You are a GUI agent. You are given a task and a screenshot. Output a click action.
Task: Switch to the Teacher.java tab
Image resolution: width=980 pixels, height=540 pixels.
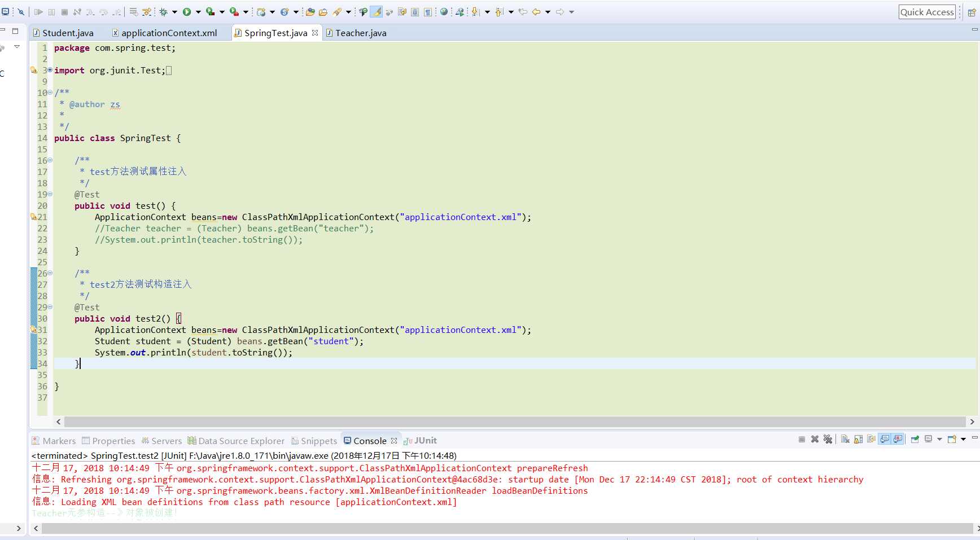[x=356, y=33]
